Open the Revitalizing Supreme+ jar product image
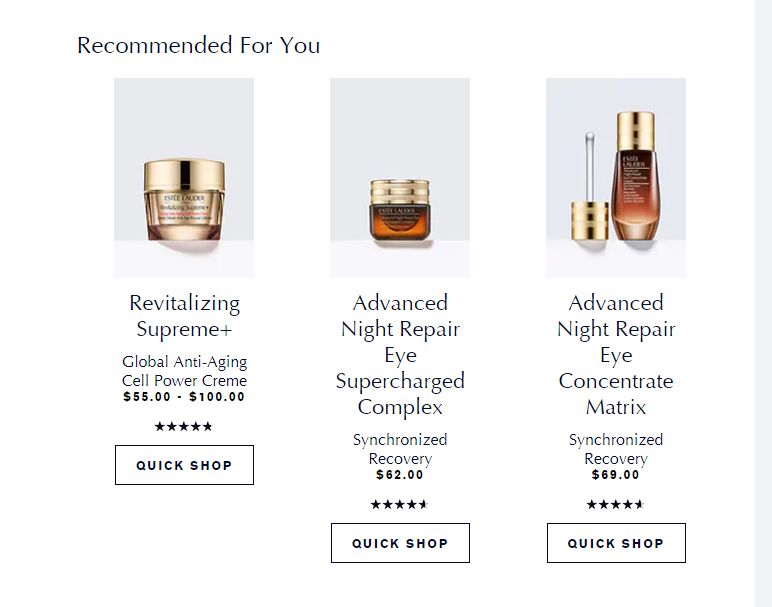772x607 pixels. coord(184,177)
